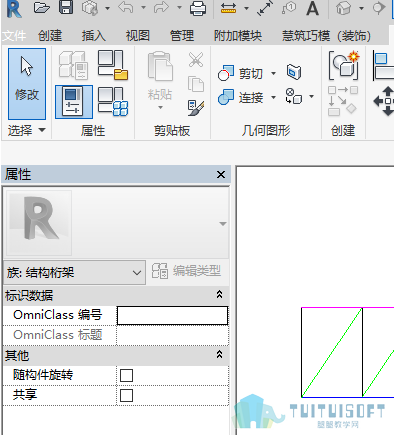Expand the 选择 panel dropdown

point(42,130)
